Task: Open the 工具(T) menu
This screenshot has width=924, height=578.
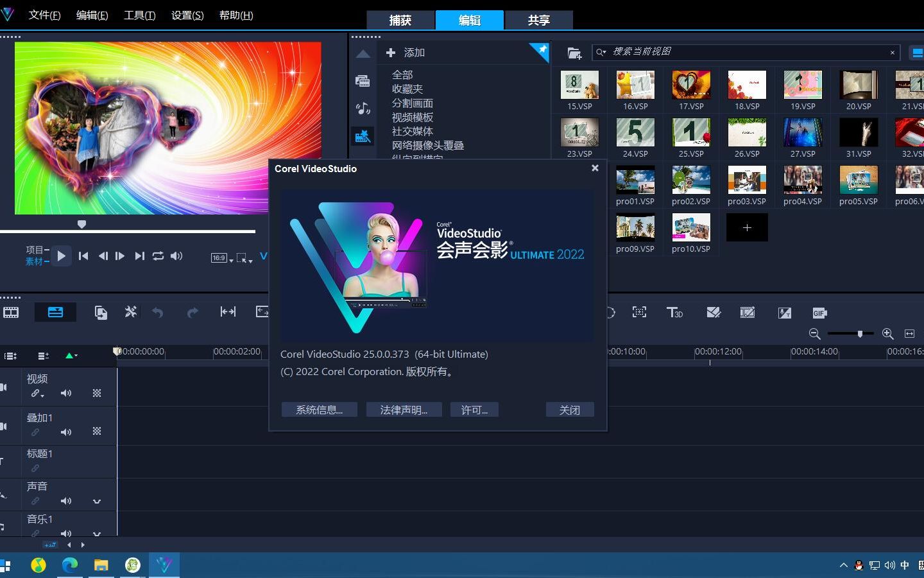Action: coord(139,15)
